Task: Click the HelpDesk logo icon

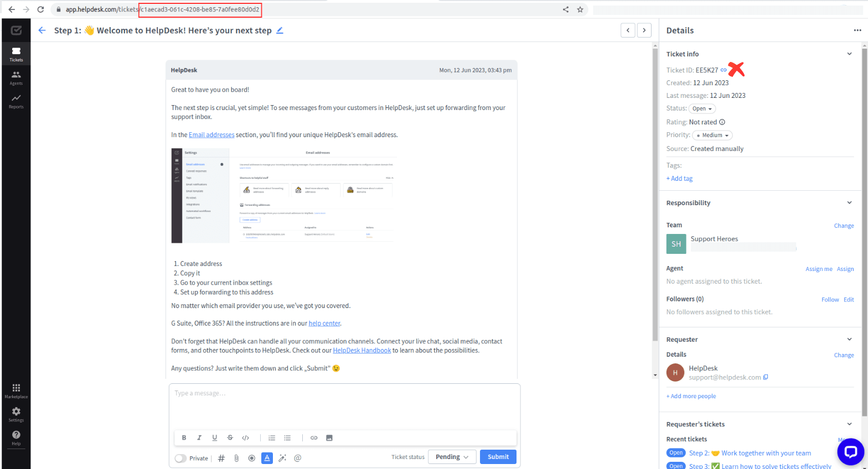Action: click(x=16, y=30)
